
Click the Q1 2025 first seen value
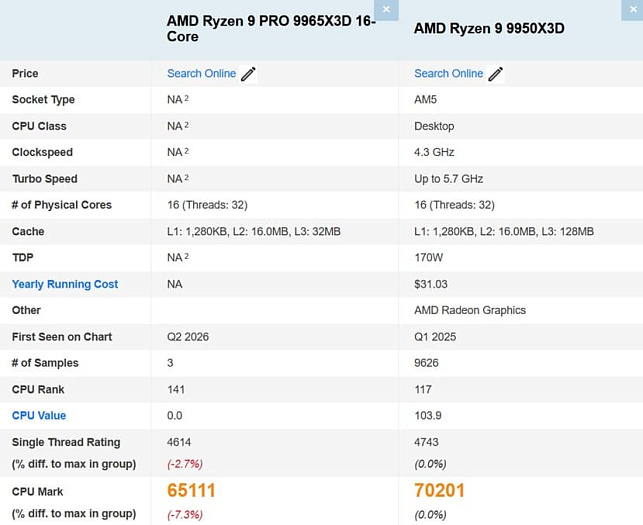tap(435, 337)
